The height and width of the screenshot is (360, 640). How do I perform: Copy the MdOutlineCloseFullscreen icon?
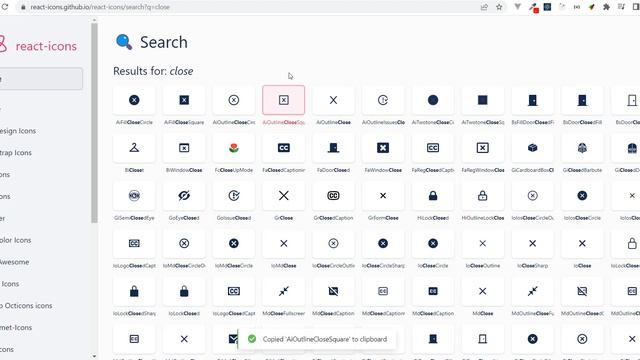[533, 291]
